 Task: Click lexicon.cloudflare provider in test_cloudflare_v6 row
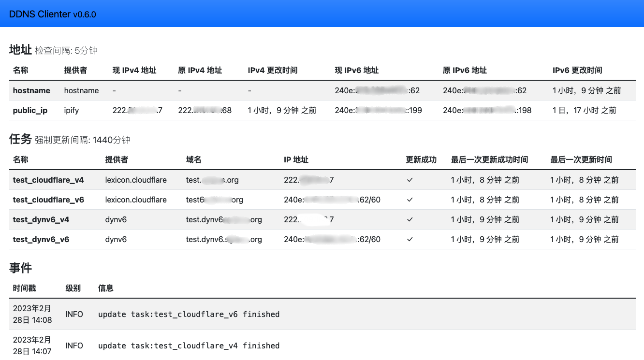pyautogui.click(x=136, y=200)
